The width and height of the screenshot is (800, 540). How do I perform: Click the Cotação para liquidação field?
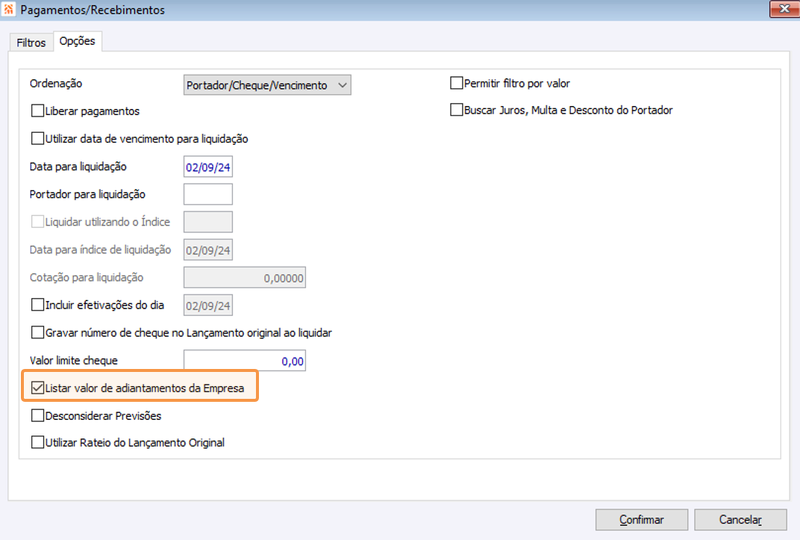245,278
